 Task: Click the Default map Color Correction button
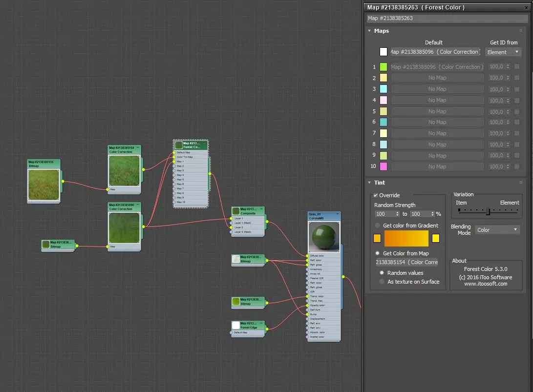coord(435,52)
